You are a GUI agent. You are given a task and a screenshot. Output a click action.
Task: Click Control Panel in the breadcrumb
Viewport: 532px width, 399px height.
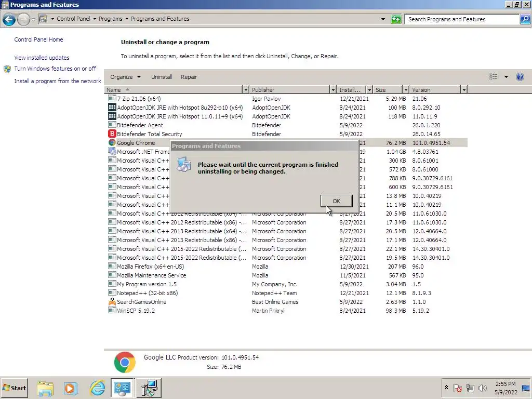pos(73,19)
